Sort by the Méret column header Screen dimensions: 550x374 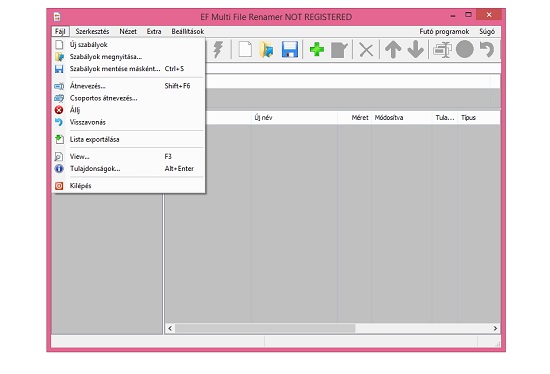point(355,118)
